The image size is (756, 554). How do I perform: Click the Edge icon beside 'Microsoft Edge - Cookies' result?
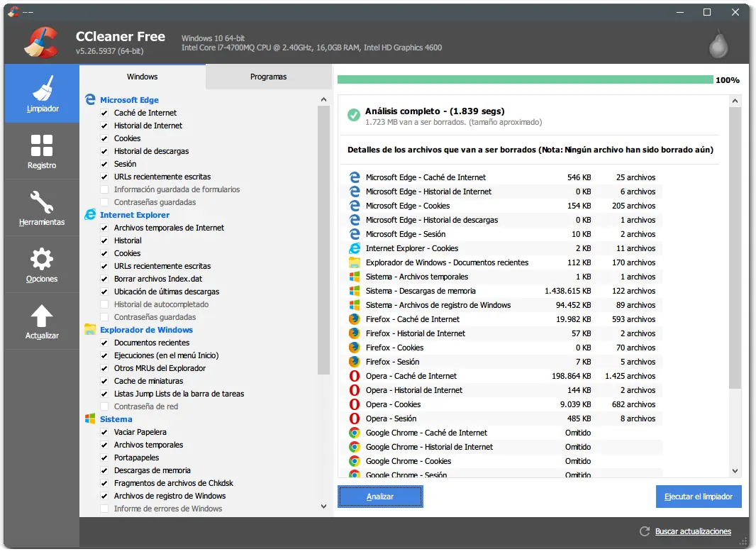pyautogui.click(x=355, y=206)
